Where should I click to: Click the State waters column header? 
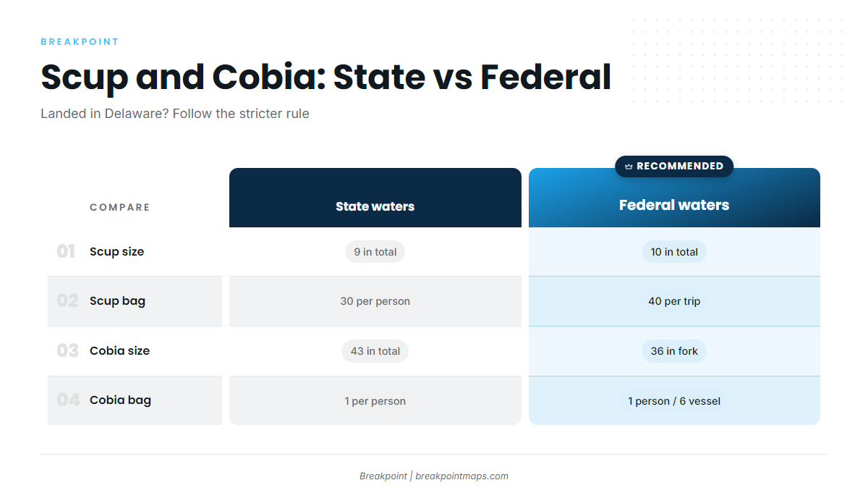[375, 198]
